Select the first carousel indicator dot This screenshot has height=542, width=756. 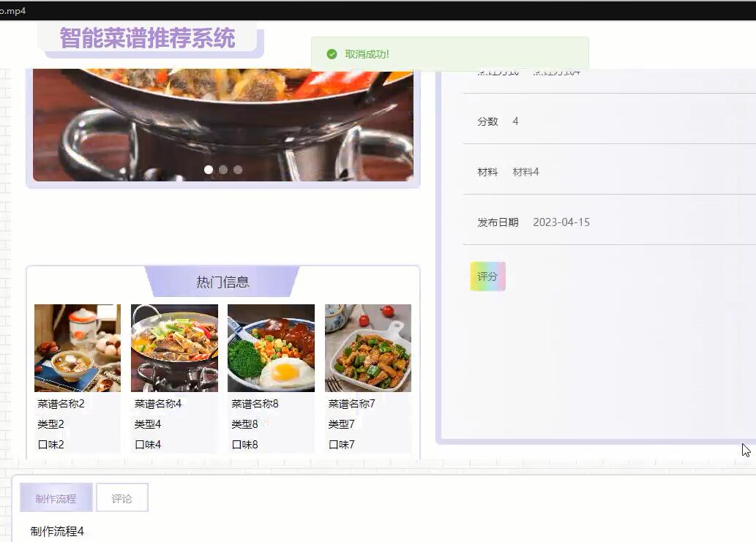tap(209, 169)
